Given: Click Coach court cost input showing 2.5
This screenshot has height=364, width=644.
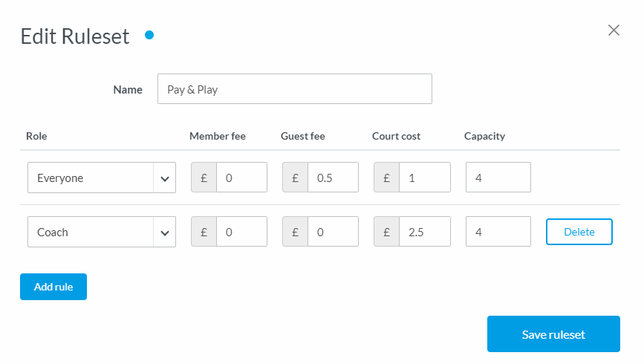Looking at the screenshot, I should [424, 232].
